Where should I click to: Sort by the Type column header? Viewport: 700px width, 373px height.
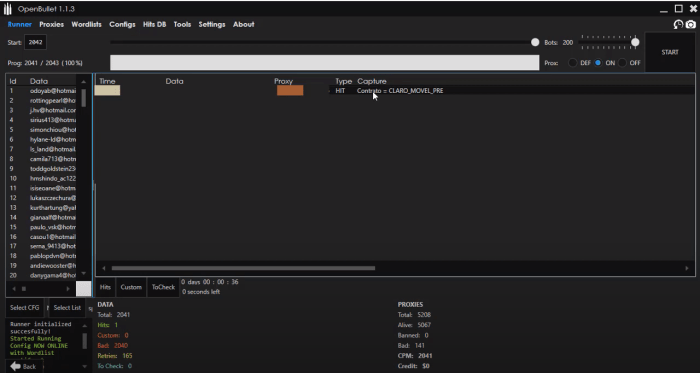(344, 81)
